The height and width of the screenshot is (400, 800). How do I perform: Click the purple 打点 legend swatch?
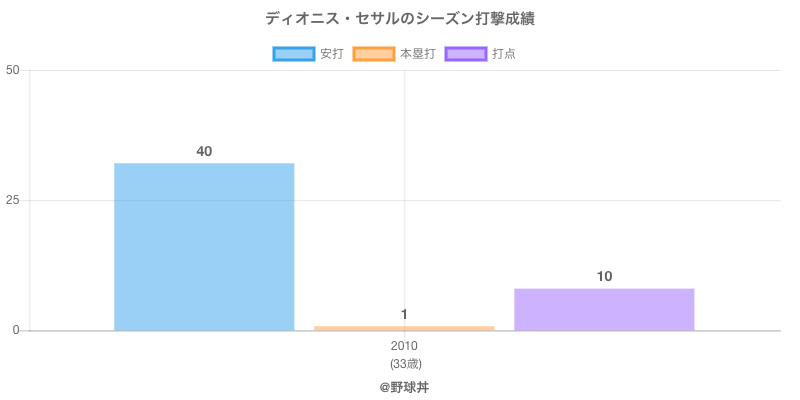[466, 54]
